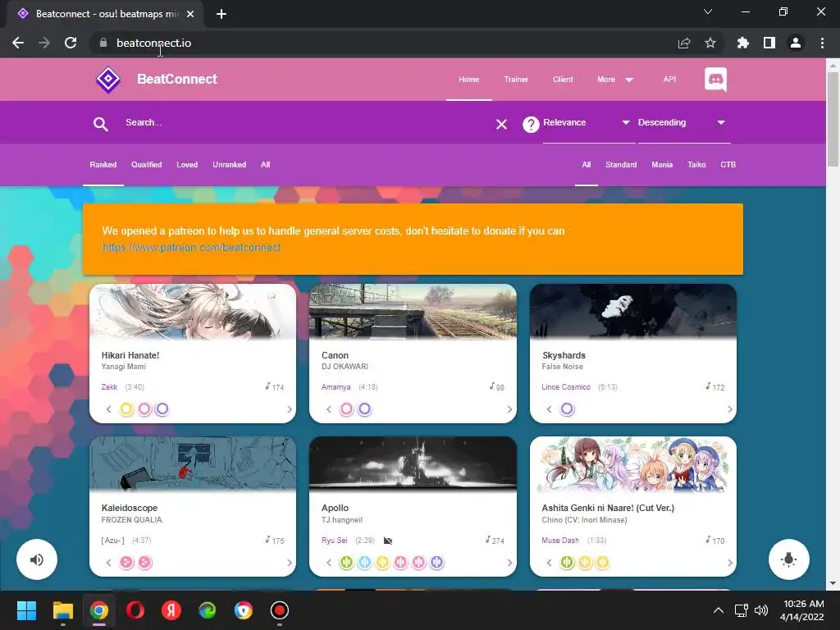Screen dimensions: 840x630
Task: Open mapper Amamya's link
Action: pos(336,387)
